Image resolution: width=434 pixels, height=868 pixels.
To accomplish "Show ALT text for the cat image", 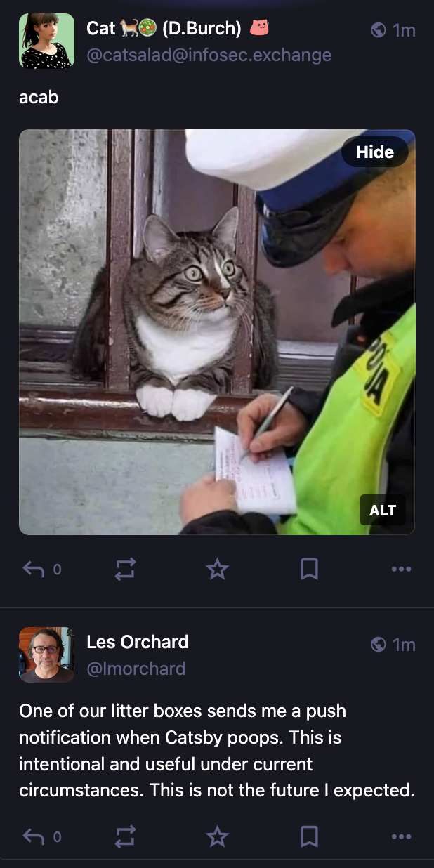I will pos(383,511).
